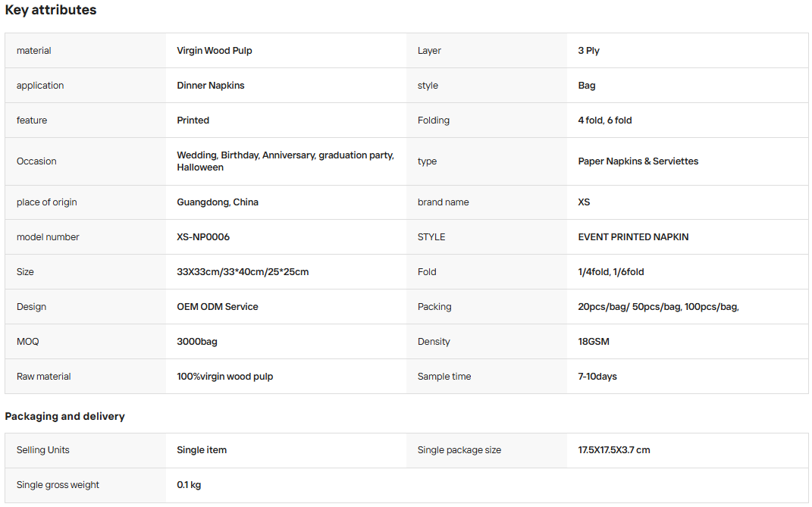Select the Dinner Napkins application value
Image resolution: width=812 pixels, height=507 pixels.
(211, 86)
